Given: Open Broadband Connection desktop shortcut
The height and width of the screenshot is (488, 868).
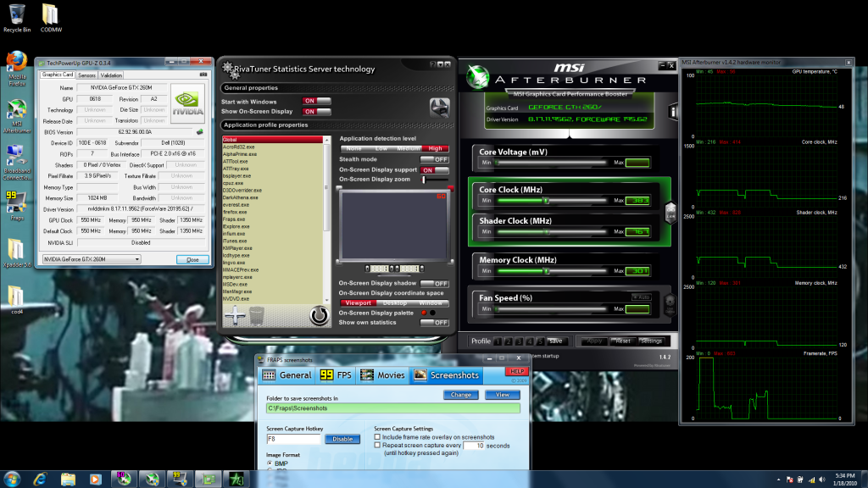Looking at the screenshot, I should pos(17,163).
